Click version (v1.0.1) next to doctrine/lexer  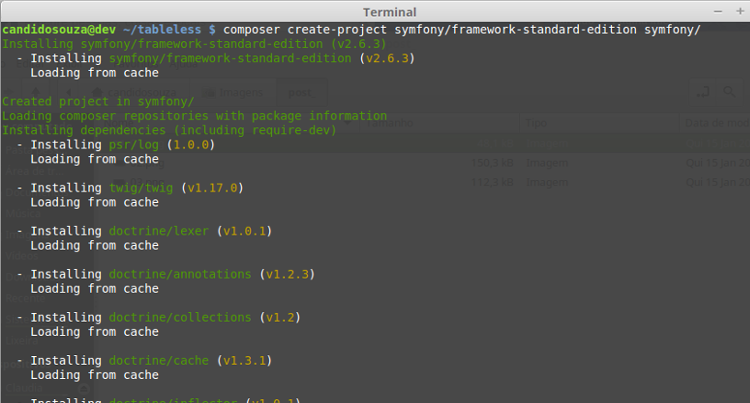244,231
